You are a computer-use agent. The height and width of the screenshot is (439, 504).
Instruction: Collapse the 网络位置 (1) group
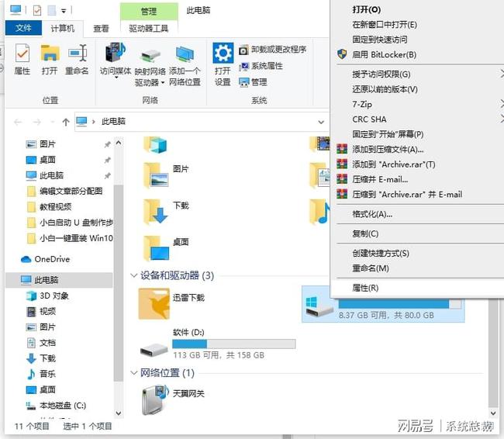pos(133,373)
